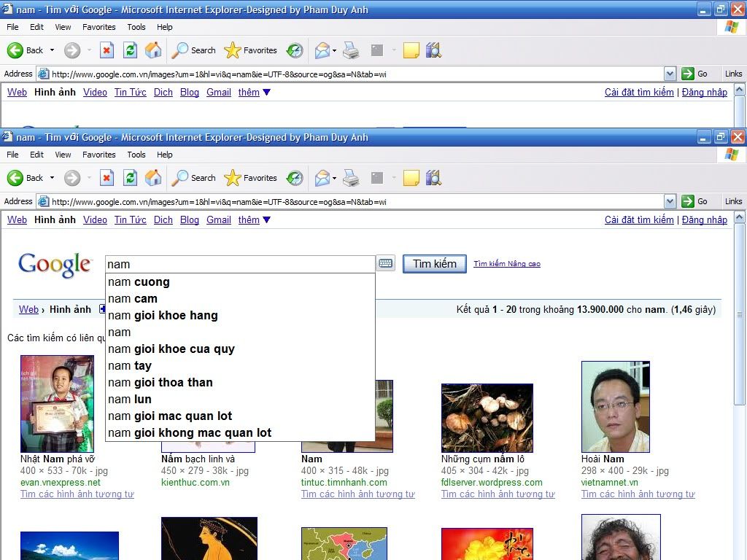Click the Back arrow in the front window
The image size is (747, 560).
click(15, 178)
